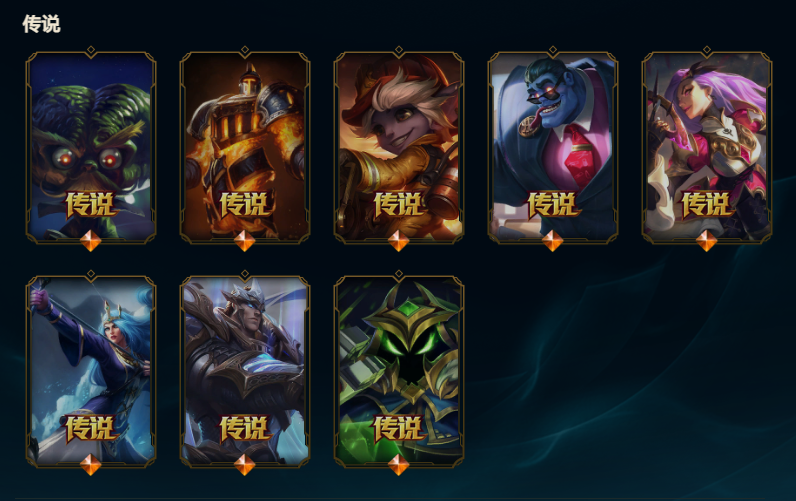The image size is (796, 501).
Task: Select the blue-haired archer drawing a bow card
Action: (x=91, y=371)
